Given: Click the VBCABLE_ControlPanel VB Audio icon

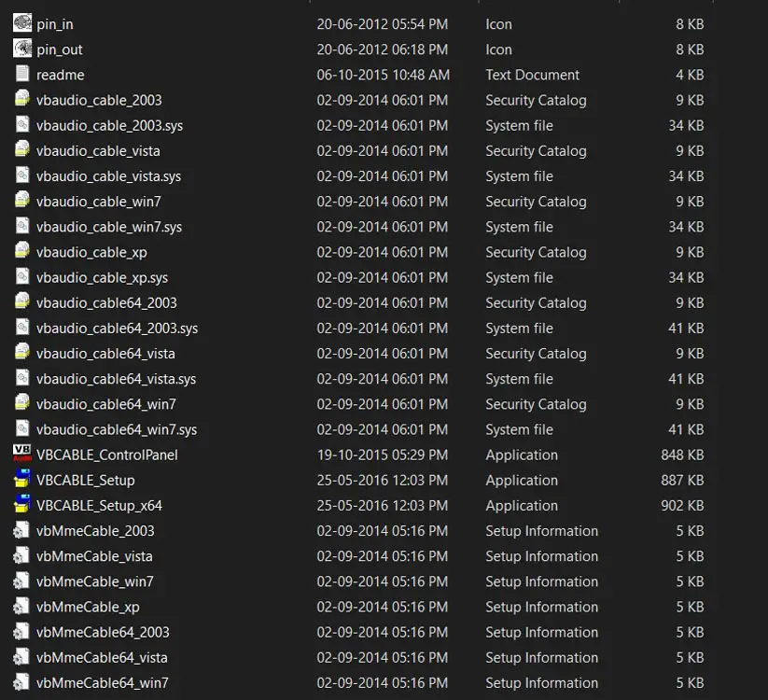Looking at the screenshot, I should click(x=22, y=454).
